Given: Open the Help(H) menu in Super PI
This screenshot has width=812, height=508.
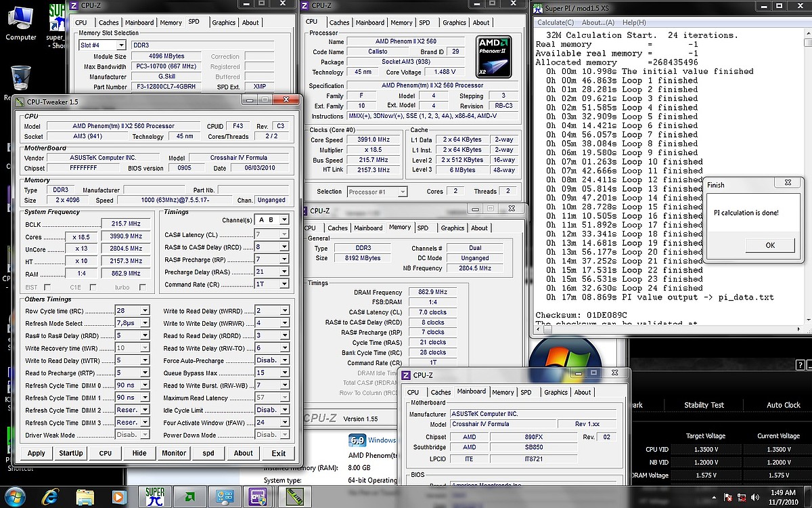Looking at the screenshot, I should coord(635,22).
